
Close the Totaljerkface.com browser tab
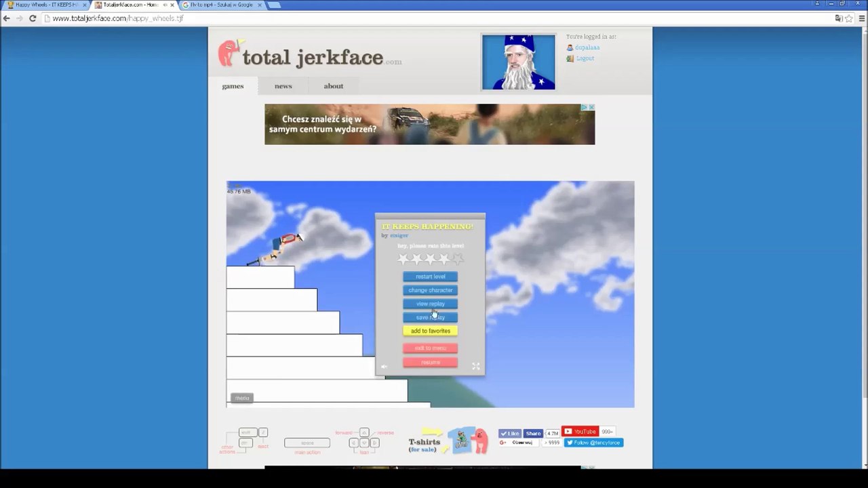(x=172, y=5)
